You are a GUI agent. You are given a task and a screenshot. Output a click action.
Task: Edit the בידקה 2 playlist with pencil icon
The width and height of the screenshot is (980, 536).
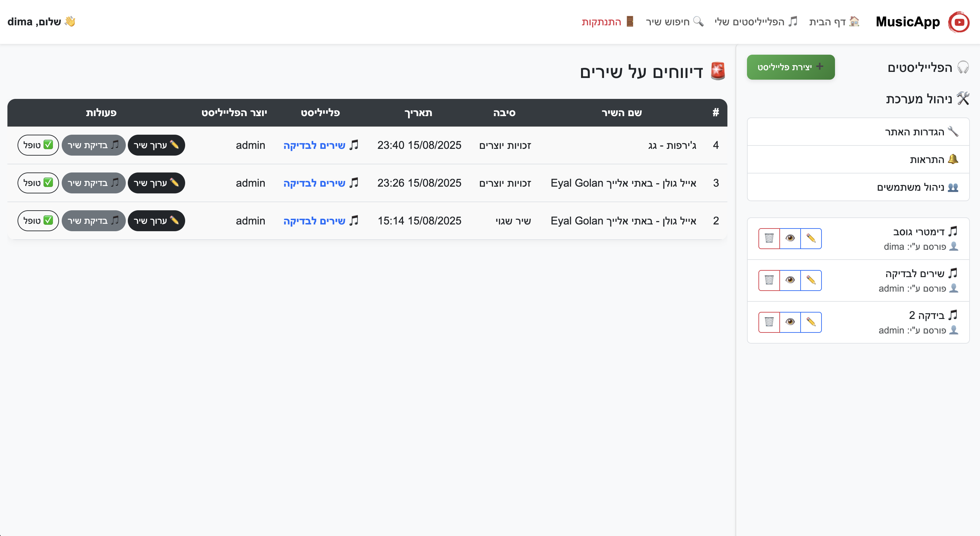point(811,322)
